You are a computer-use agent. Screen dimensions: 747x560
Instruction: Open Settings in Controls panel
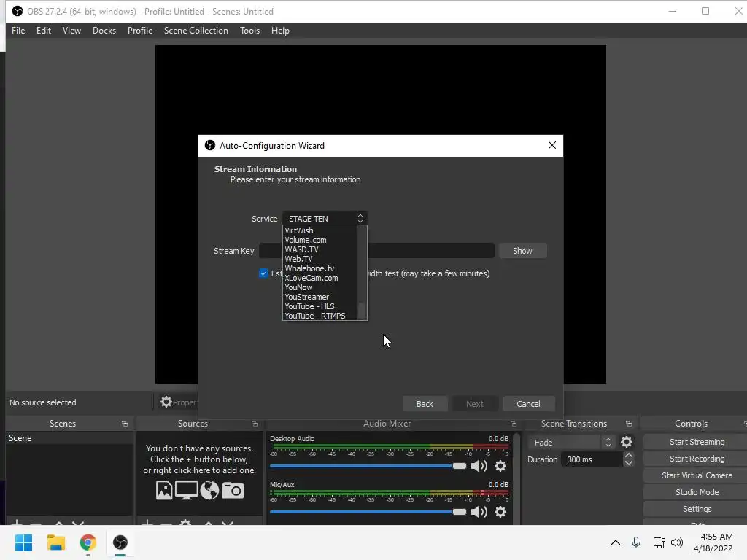[x=697, y=508]
